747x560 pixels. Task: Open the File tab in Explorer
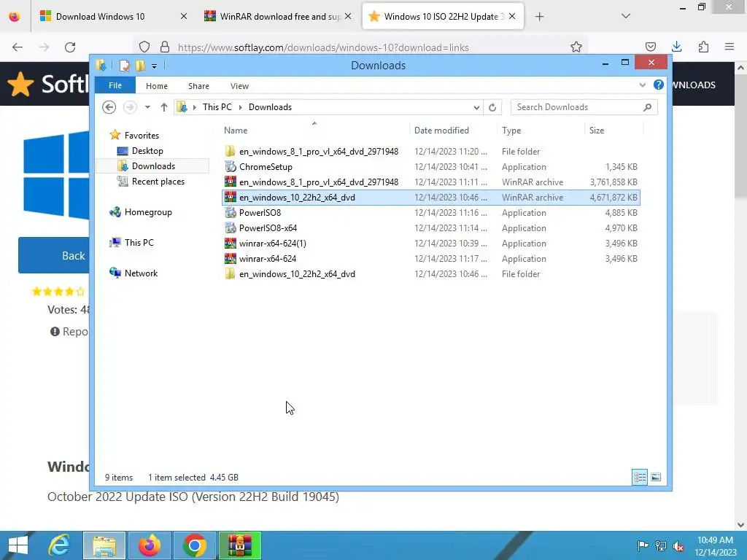click(115, 86)
